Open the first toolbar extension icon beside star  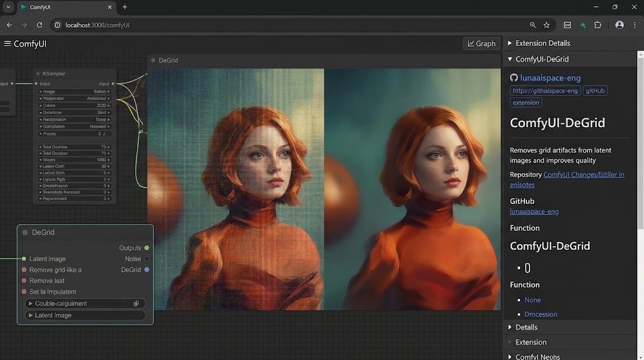click(567, 25)
